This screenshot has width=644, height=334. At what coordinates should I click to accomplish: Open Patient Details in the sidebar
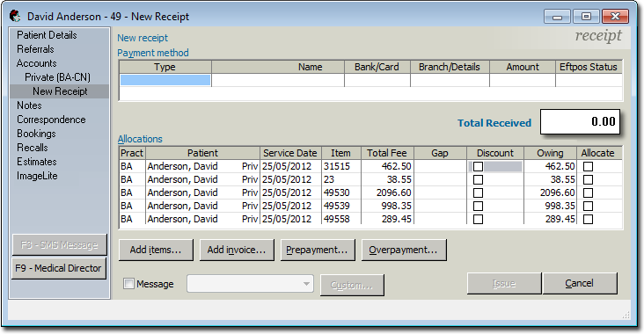(47, 35)
